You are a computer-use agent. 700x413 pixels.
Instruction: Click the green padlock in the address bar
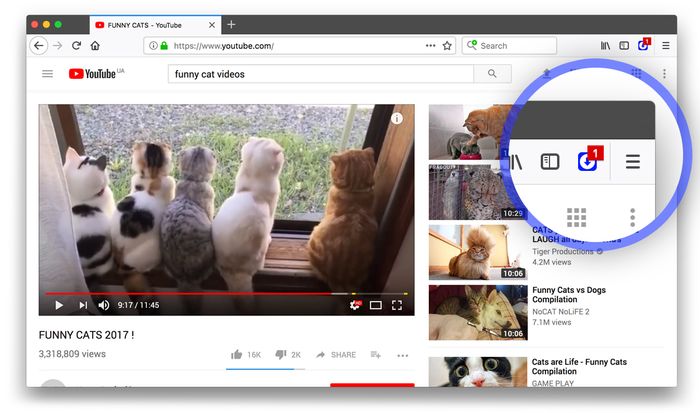[164, 46]
